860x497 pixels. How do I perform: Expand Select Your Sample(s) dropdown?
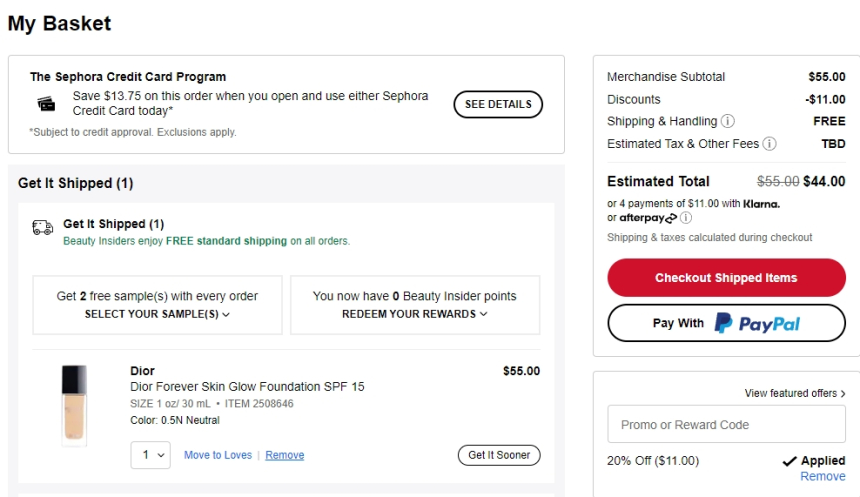[x=157, y=314]
